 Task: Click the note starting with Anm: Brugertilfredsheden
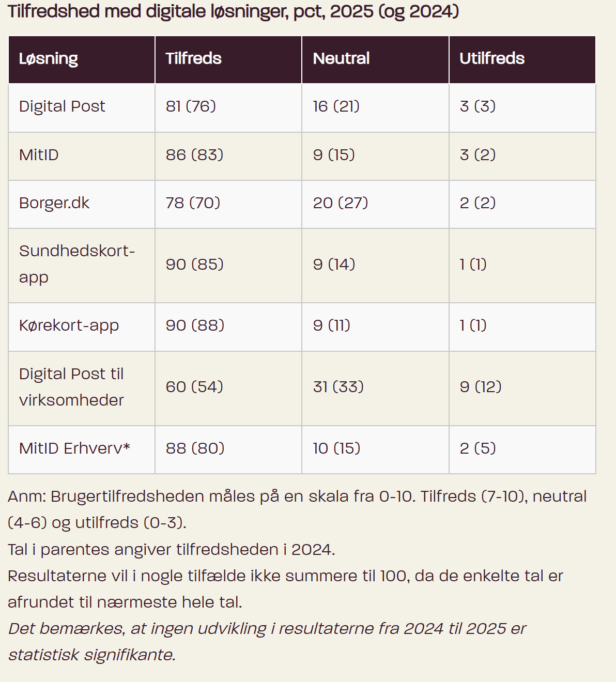297,509
